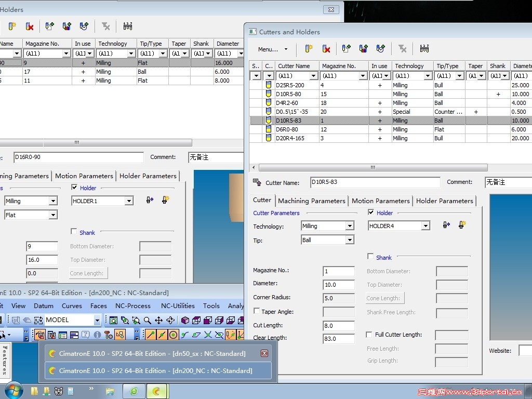Click the green browser icon in the taskbar
532x399 pixels.
point(134,392)
